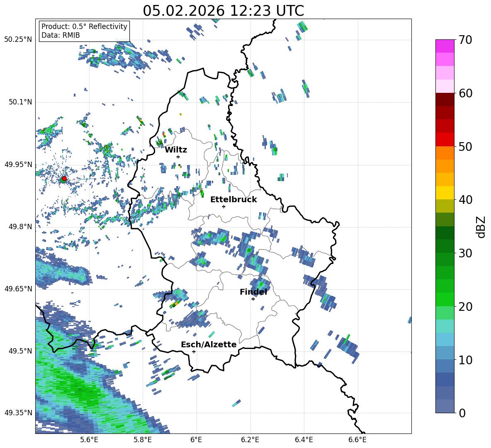Image resolution: width=491 pixels, height=448 pixels.
Task: Click the 50.1°N latitude label
Action: pos(20,102)
